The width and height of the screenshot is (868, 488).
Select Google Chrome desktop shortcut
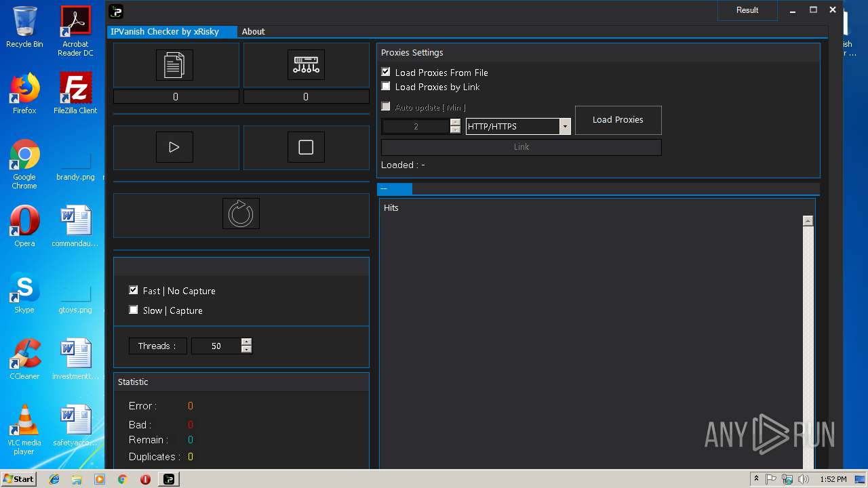pos(24,165)
